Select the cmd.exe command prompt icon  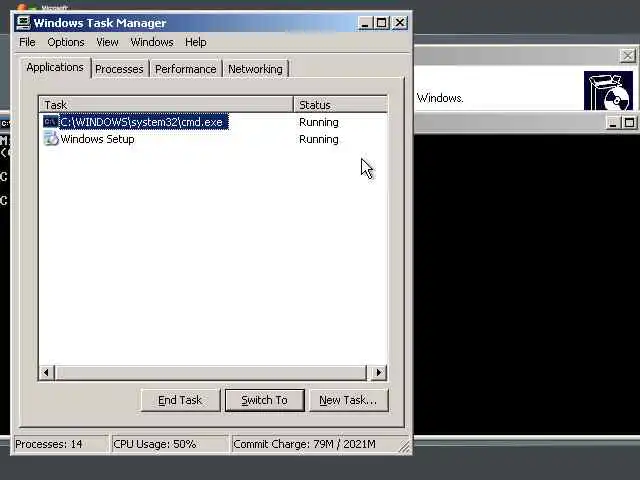pyautogui.click(x=51, y=122)
